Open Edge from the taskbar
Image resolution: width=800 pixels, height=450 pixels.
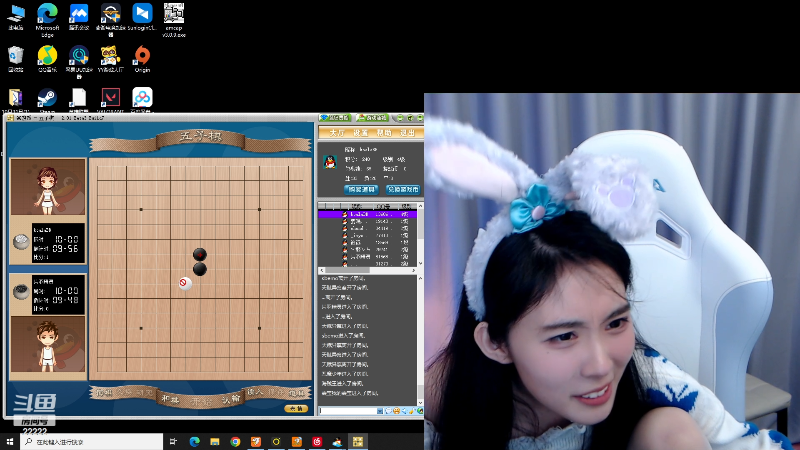(194, 442)
